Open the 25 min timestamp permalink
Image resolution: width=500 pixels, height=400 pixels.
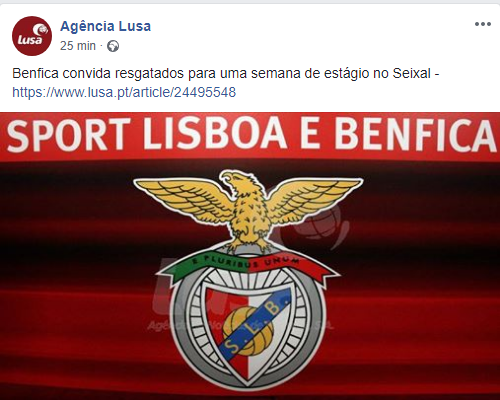78,46
